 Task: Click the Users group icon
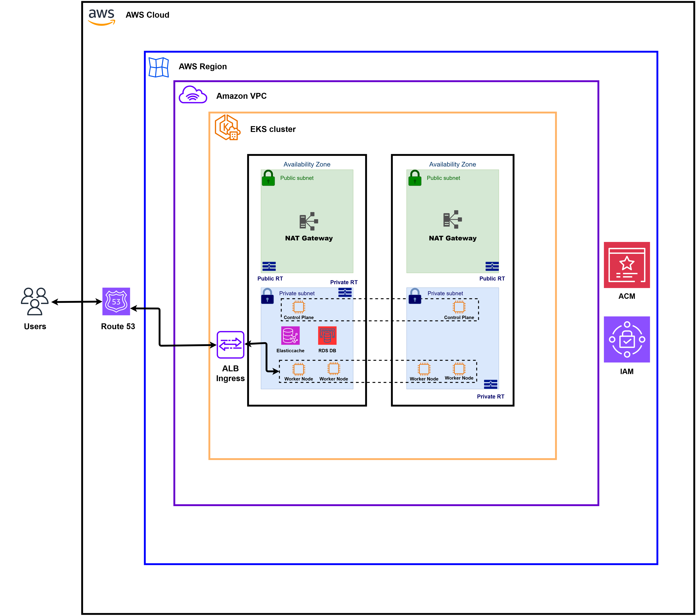(35, 301)
